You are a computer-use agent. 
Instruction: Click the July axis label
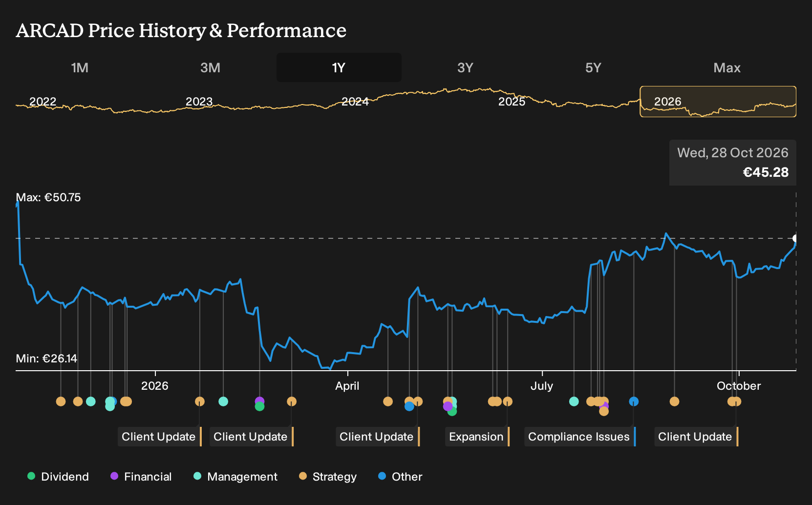pos(542,386)
